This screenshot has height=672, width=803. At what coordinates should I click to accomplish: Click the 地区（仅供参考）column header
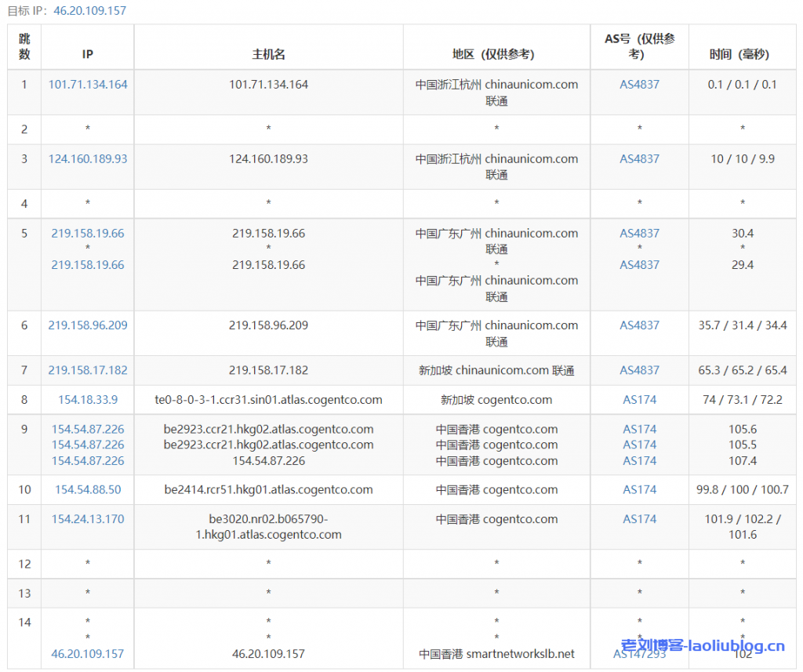pos(496,55)
